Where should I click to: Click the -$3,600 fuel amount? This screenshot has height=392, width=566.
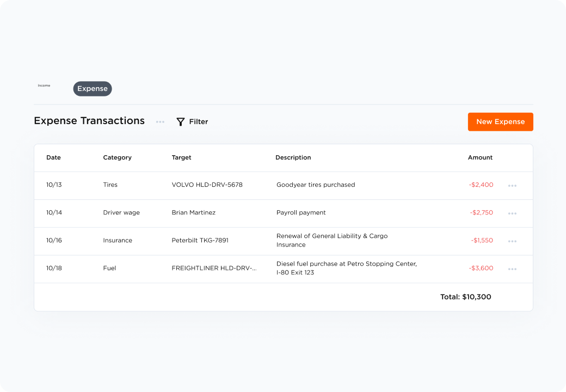(x=481, y=268)
